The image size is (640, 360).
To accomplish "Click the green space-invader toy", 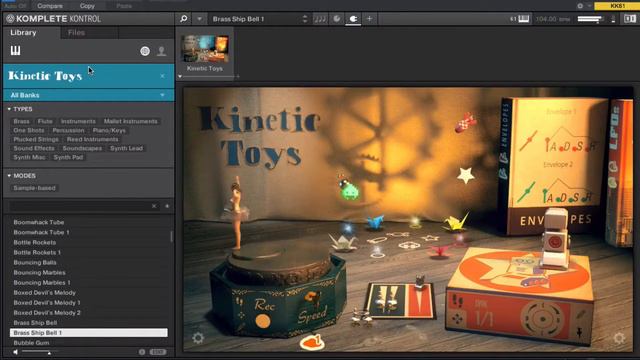I will (x=349, y=191).
